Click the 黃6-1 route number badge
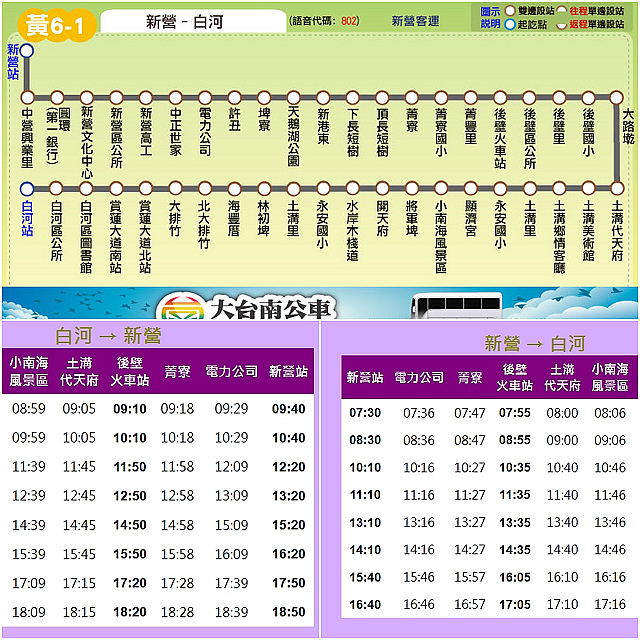 pyautogui.click(x=57, y=25)
